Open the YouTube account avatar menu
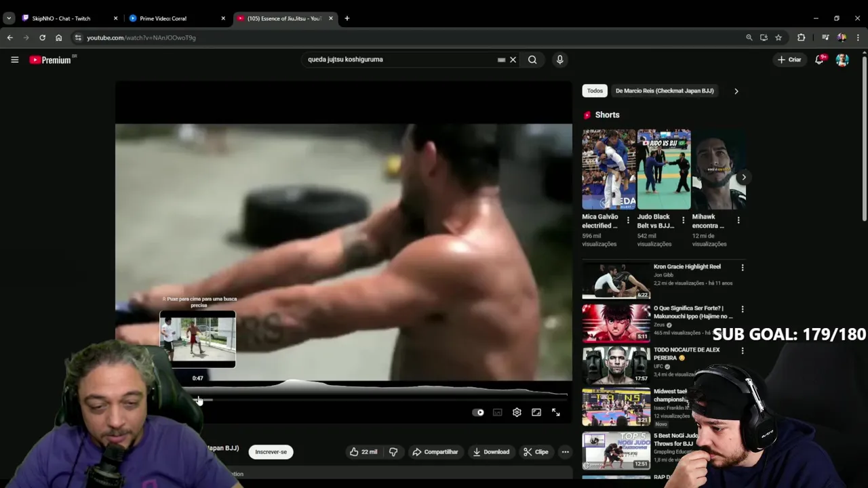Screen dimensions: 868x488 pos(842,60)
